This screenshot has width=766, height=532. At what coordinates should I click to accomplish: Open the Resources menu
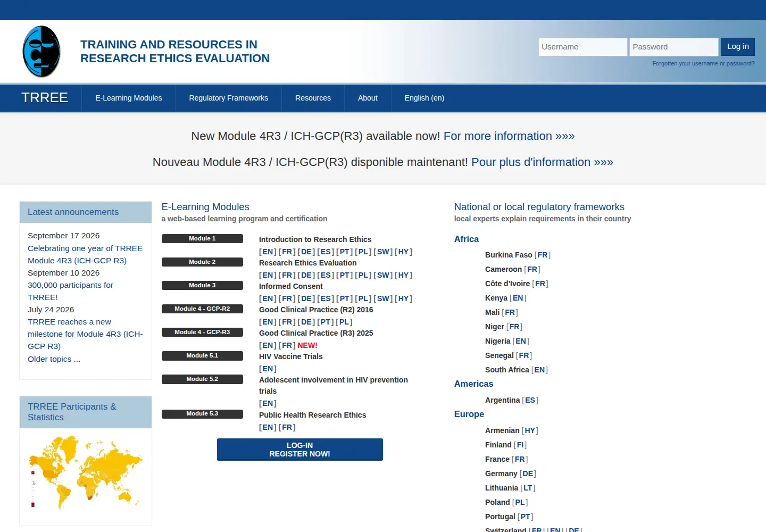(313, 98)
